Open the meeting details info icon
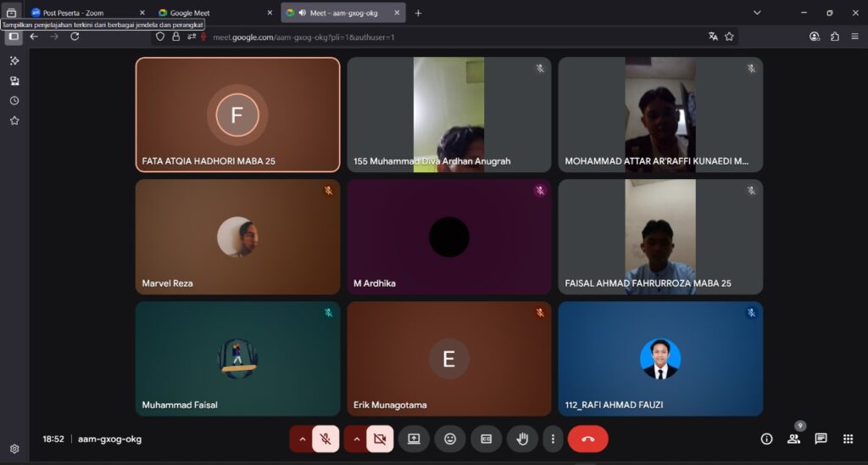Viewport: 868px width, 465px height. (x=766, y=439)
